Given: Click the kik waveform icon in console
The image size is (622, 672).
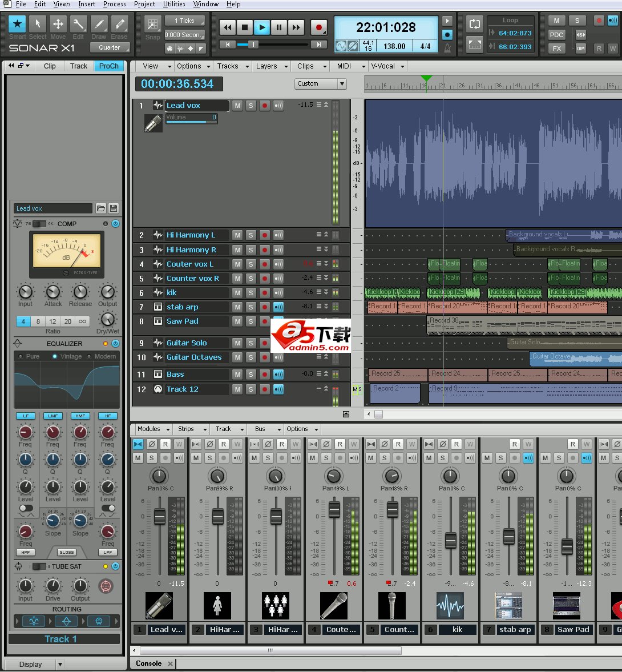Looking at the screenshot, I should (450, 605).
